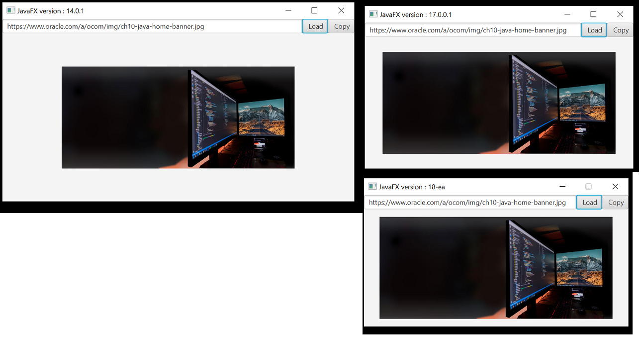Minimize the JavaFX 14.0.1 window
The image size is (644, 344).
[x=288, y=10]
